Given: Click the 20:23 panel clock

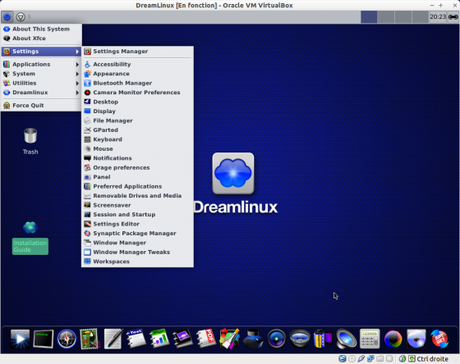Looking at the screenshot, I should coord(438,17).
